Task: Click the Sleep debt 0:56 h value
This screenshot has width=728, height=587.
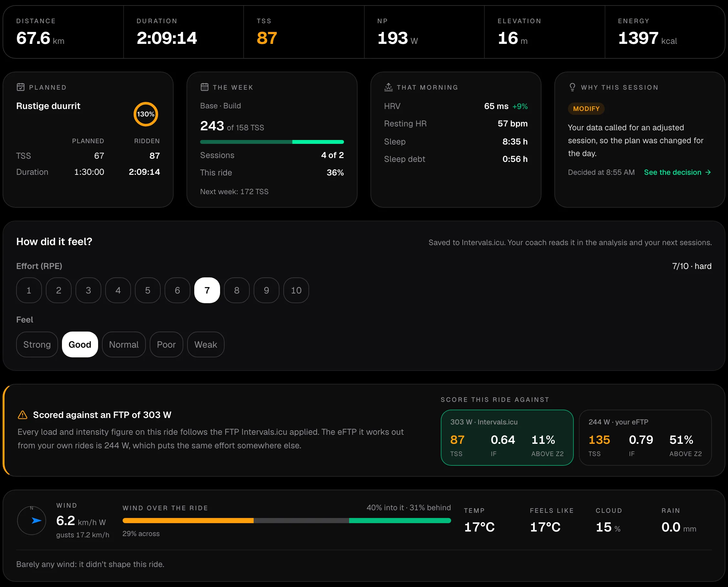Action: pos(515,159)
